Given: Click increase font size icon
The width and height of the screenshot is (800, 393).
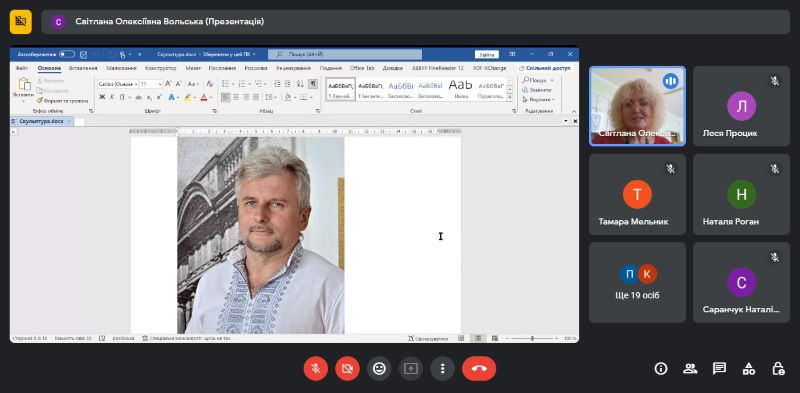Looking at the screenshot, I should click(x=168, y=84).
